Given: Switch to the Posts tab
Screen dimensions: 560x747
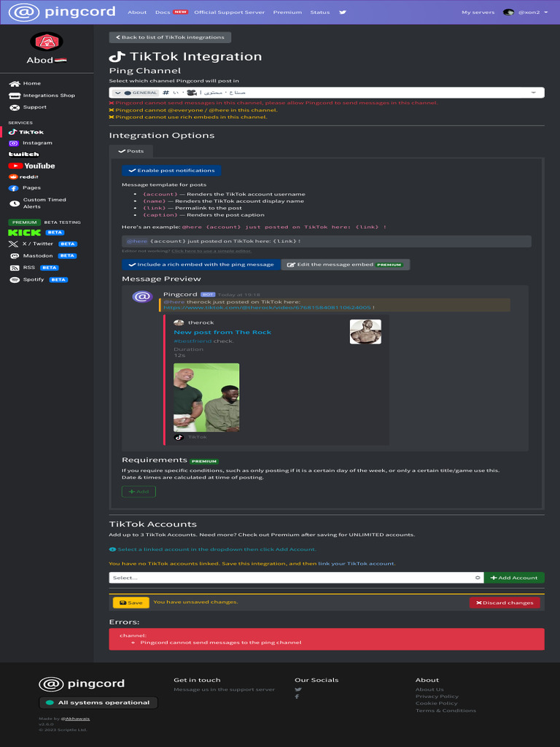Looking at the screenshot, I should pyautogui.click(x=131, y=151).
